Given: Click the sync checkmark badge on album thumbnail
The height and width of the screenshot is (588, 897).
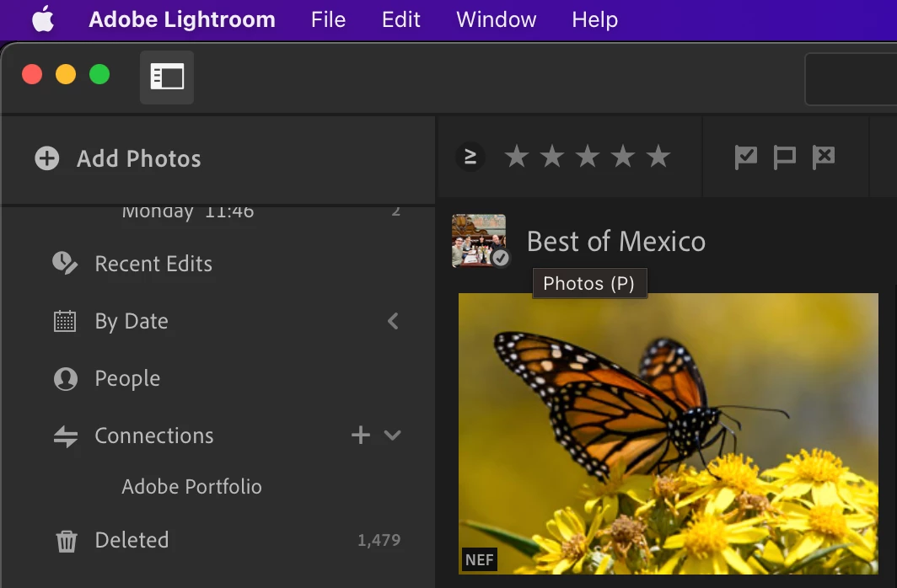Looking at the screenshot, I should 501,259.
